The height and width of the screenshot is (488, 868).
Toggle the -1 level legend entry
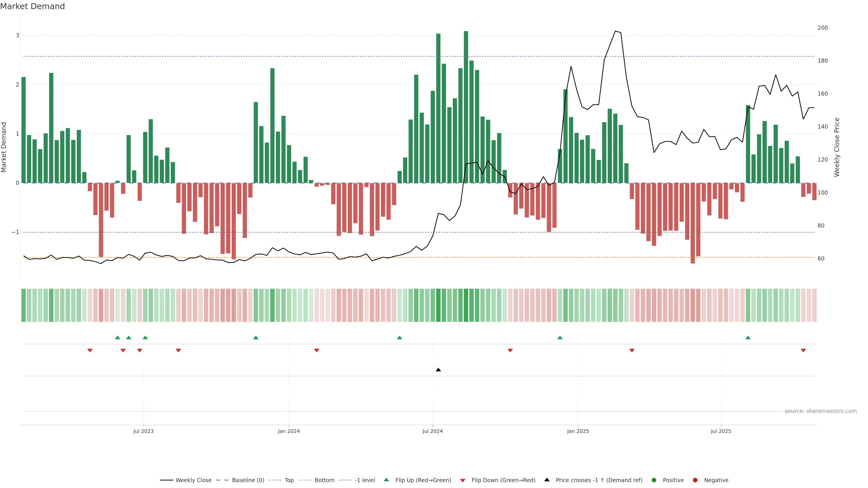point(365,480)
